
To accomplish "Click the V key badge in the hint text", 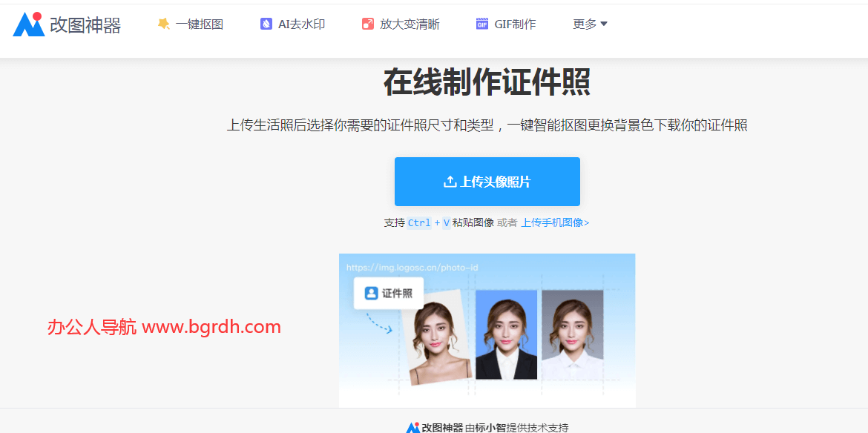I will [446, 222].
